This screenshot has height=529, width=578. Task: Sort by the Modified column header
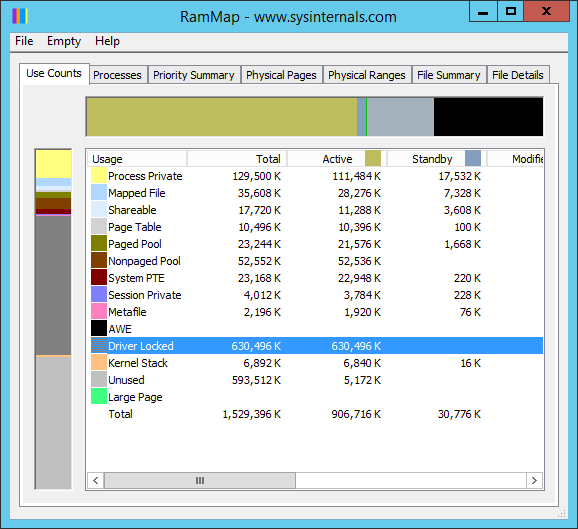pos(515,159)
